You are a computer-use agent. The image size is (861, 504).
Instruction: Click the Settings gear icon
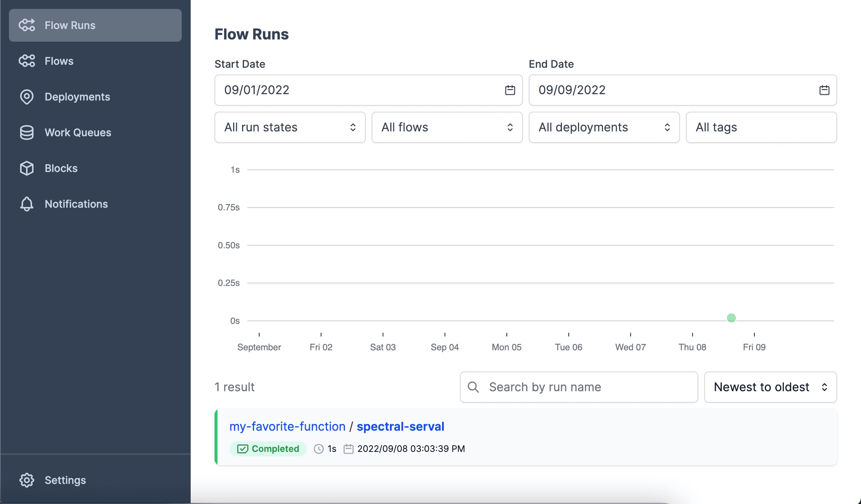[x=27, y=480]
